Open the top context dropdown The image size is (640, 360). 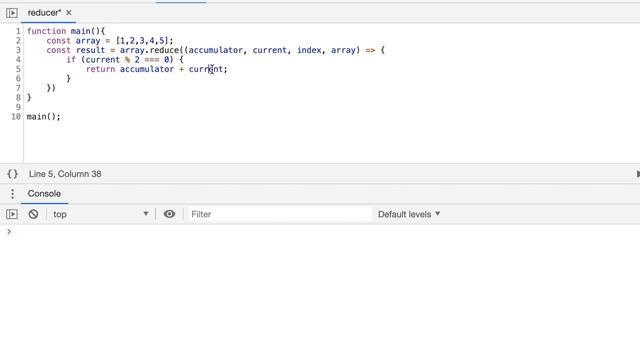100,214
